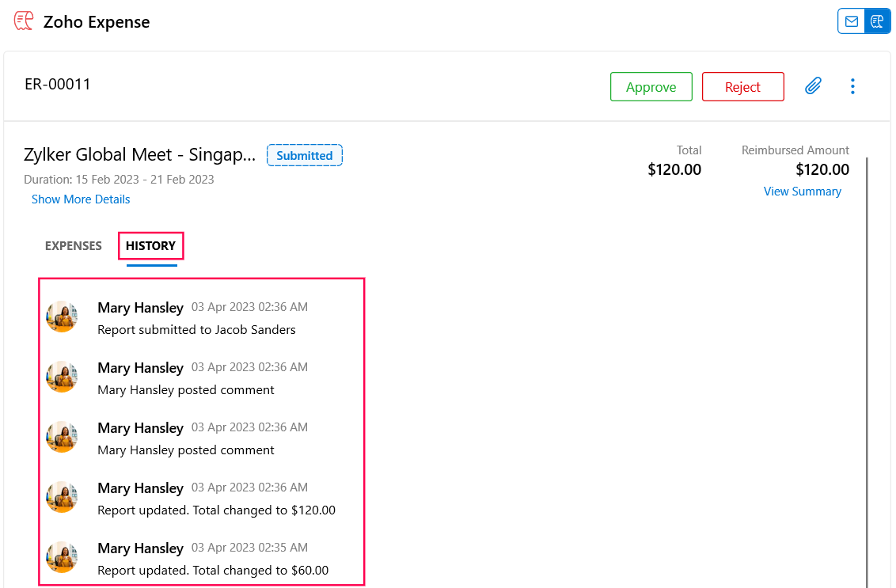Image resolution: width=896 pixels, height=588 pixels.
Task: Select the HISTORY tab
Action: click(151, 245)
